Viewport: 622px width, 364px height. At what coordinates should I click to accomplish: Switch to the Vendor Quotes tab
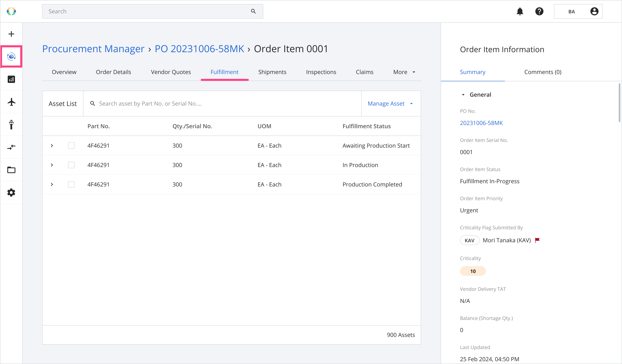point(171,72)
